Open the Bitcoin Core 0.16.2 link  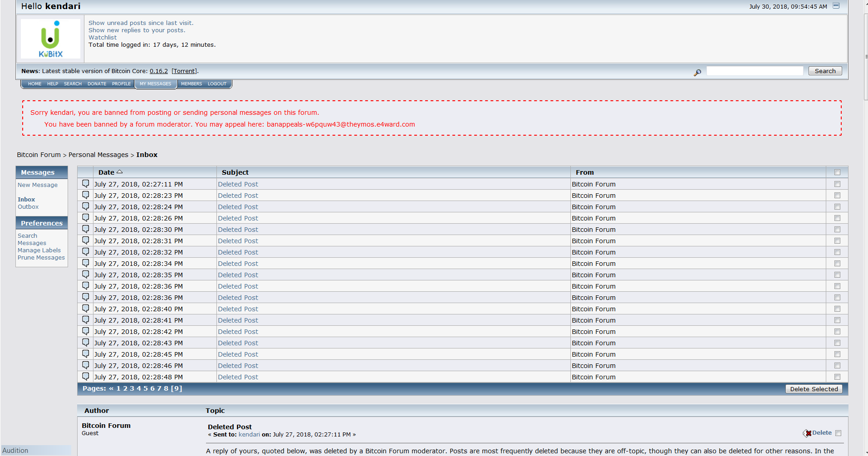click(159, 71)
